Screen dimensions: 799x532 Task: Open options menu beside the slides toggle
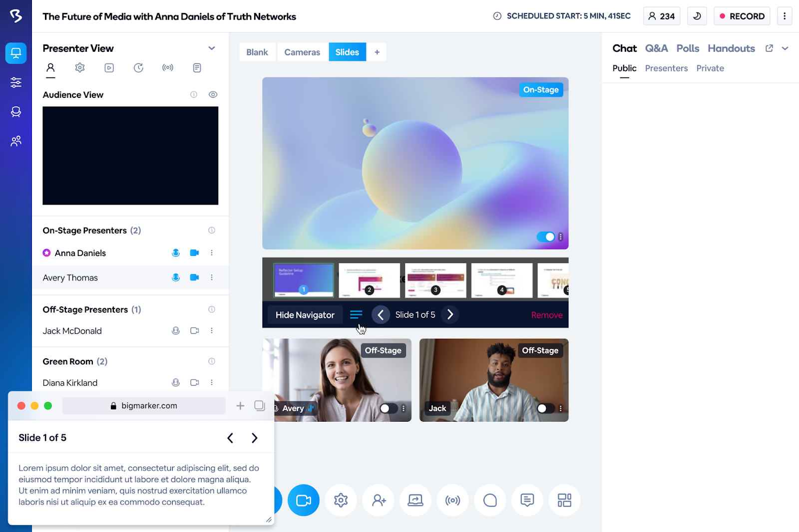tap(561, 237)
